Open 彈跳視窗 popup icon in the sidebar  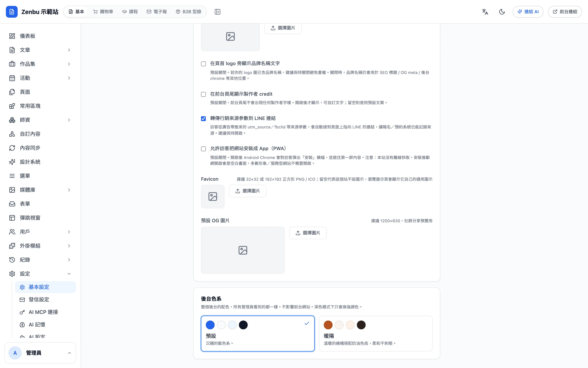[x=12, y=218]
